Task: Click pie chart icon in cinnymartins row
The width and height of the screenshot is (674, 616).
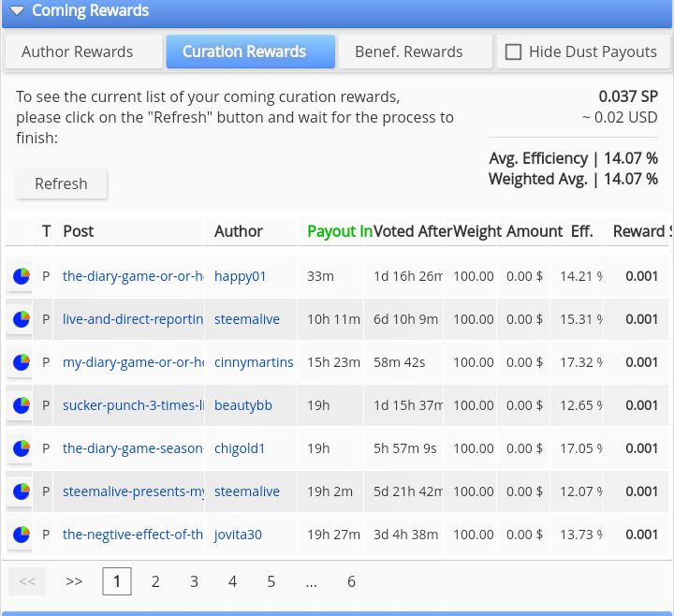Action: pyautogui.click(x=21, y=362)
